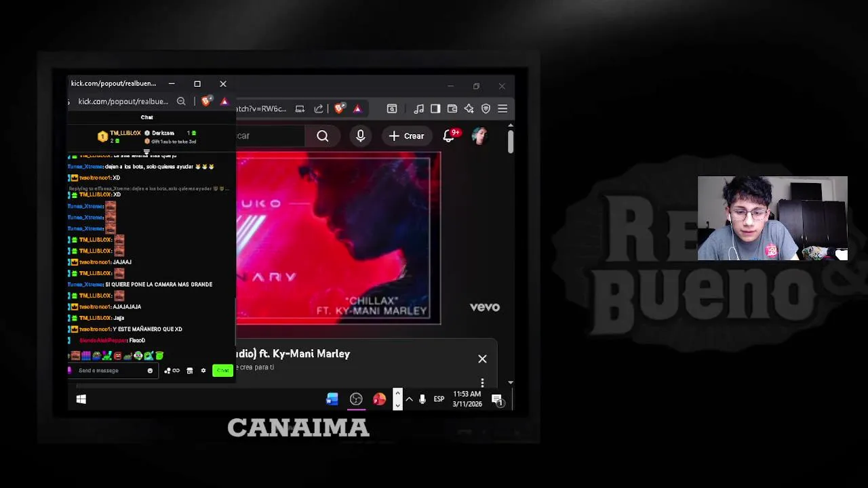Click the YouTube voice search microphone
This screenshot has width=868, height=488.
tap(361, 136)
